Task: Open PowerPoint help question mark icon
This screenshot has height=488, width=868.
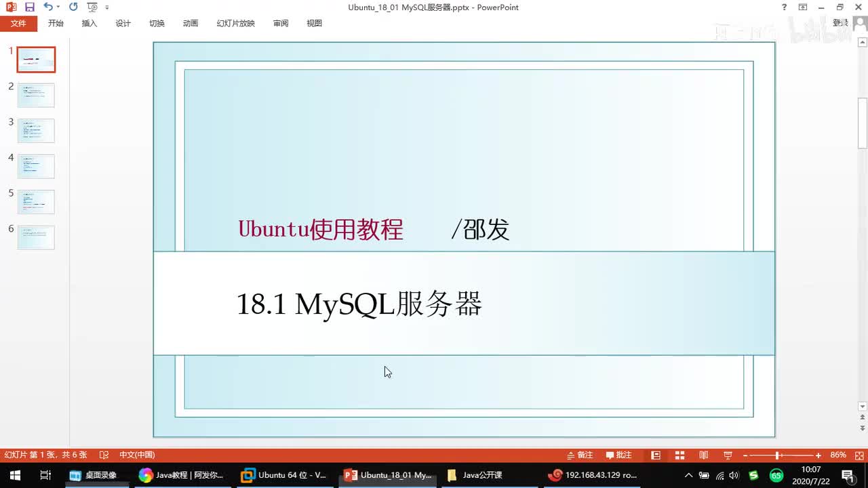Action: pyautogui.click(x=785, y=7)
